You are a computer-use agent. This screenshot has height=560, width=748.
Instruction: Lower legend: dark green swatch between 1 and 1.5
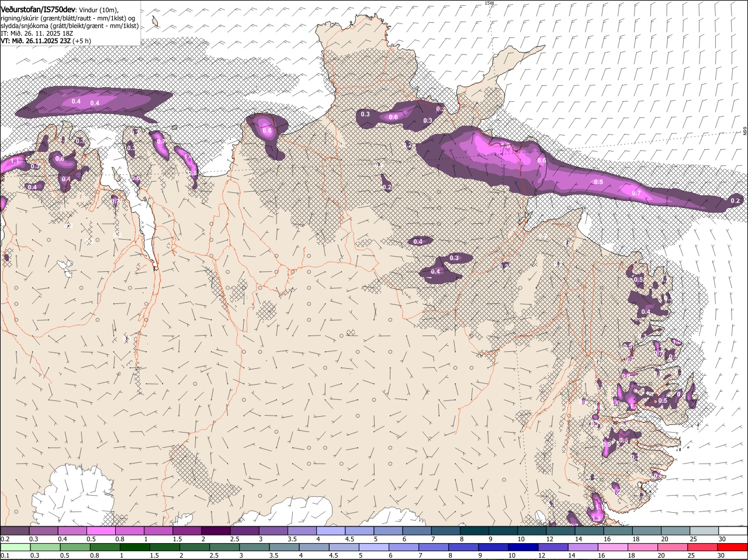(134, 547)
